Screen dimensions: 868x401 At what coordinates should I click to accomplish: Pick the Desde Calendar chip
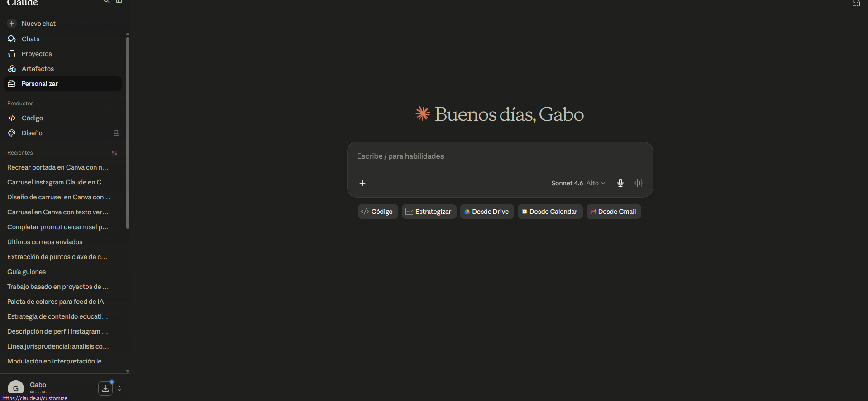point(550,212)
